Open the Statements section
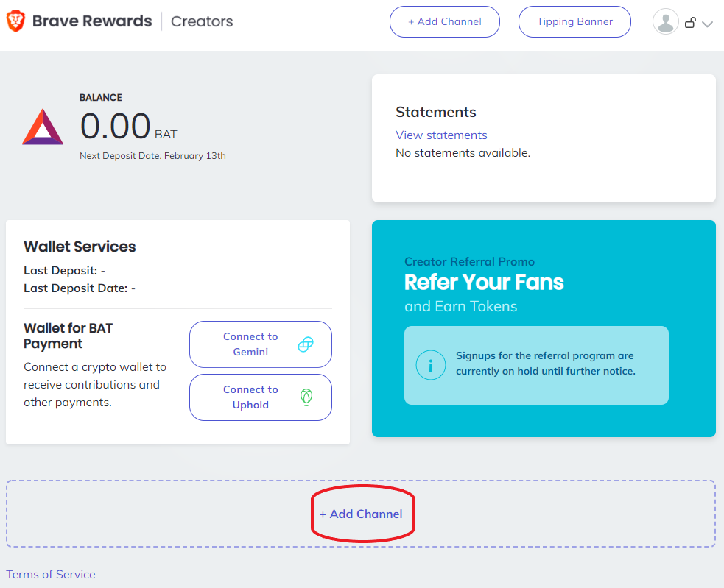 tap(436, 112)
